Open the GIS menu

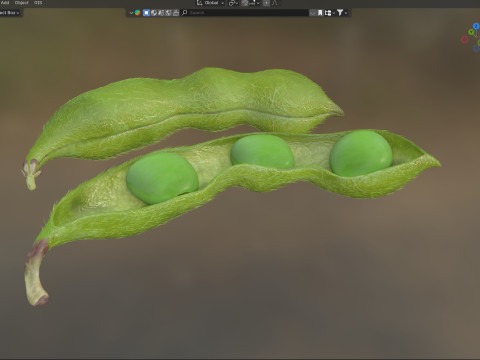point(38,3)
